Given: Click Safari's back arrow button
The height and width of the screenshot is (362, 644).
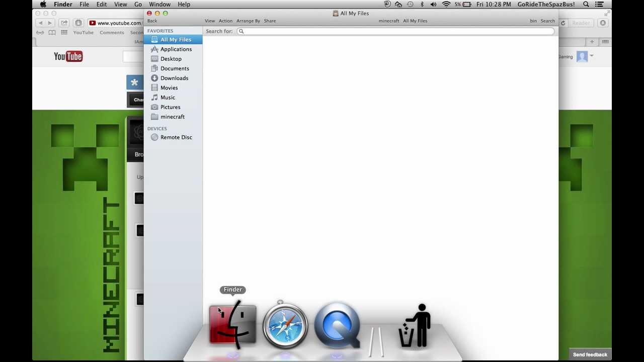Looking at the screenshot, I should coord(41,23).
